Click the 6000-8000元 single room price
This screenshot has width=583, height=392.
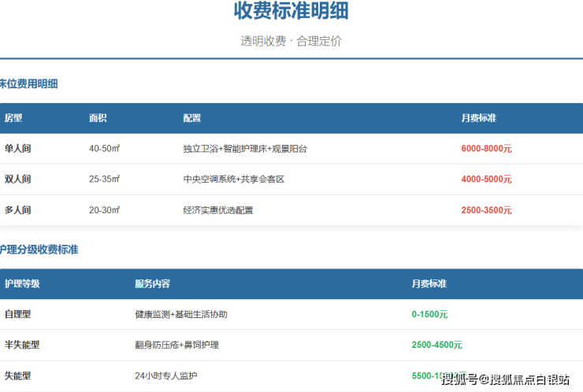click(x=486, y=148)
